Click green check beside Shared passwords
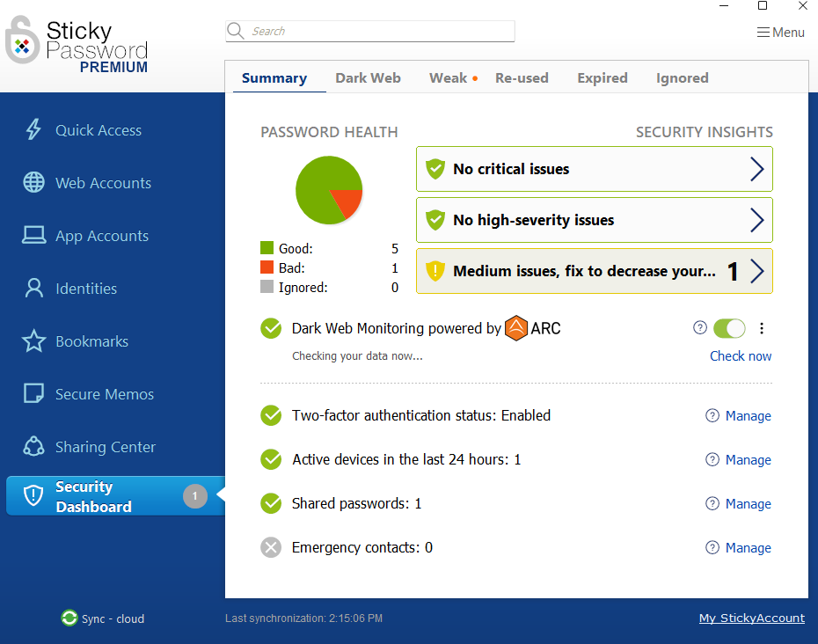Screen dimensions: 818x644 [x=271, y=503]
